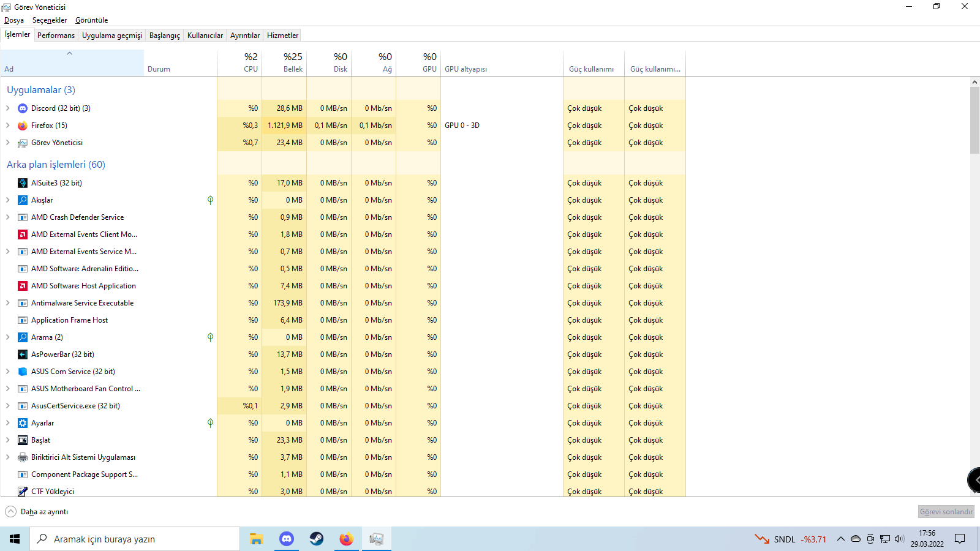Click the Firefox icon in the process list
980x551 pixels.
[23, 126]
